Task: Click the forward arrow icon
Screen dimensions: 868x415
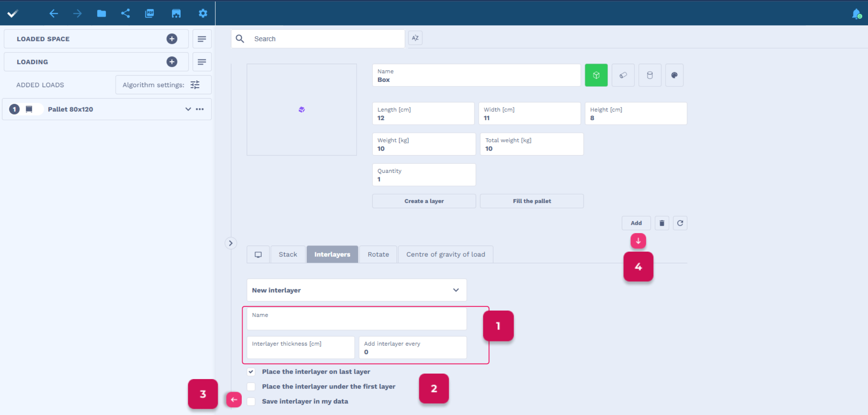Action: pyautogui.click(x=77, y=14)
